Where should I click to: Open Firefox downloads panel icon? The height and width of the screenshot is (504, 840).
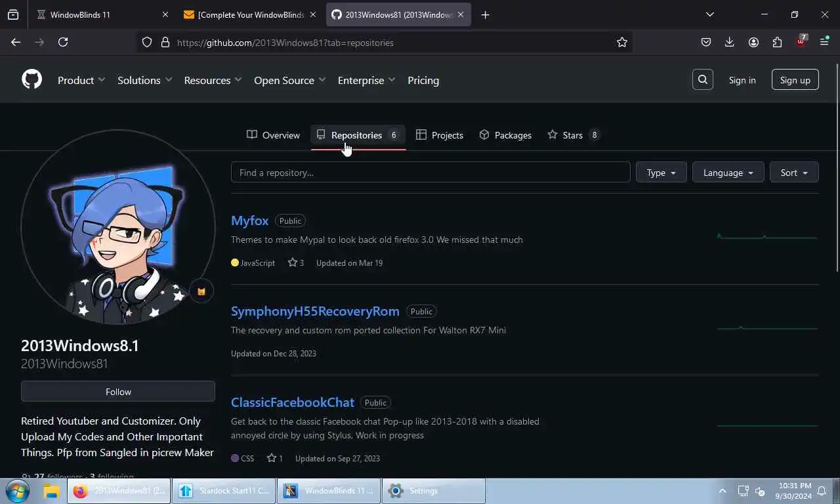pyautogui.click(x=730, y=42)
